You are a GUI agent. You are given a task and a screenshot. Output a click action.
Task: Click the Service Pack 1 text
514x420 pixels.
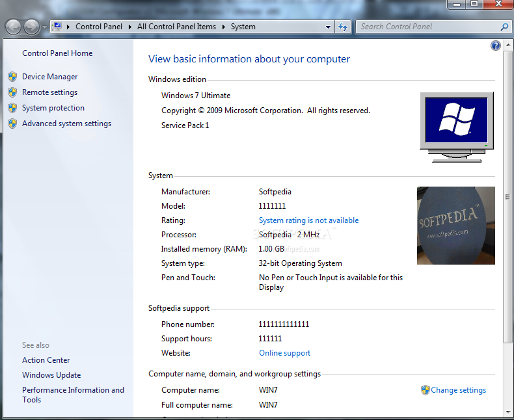coord(185,125)
